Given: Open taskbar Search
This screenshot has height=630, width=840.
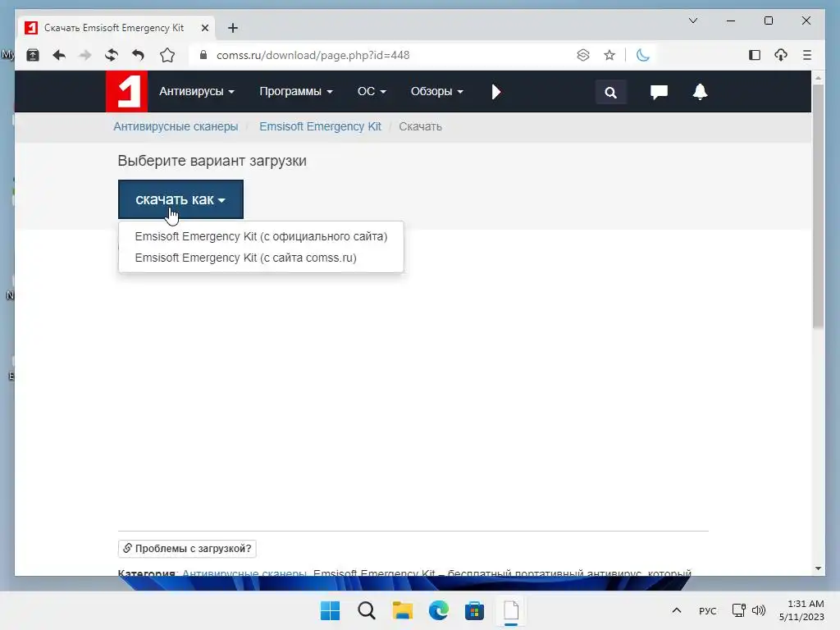Looking at the screenshot, I should pos(367,610).
